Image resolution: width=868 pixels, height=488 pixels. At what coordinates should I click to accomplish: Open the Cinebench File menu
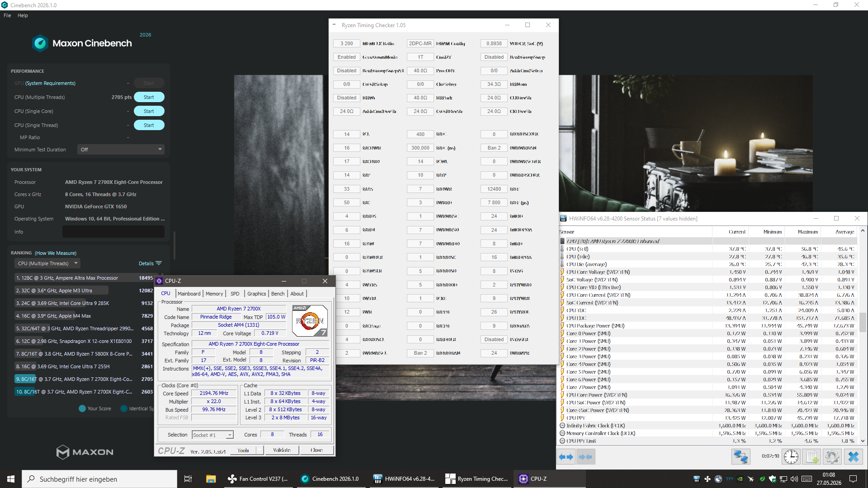click(7, 15)
